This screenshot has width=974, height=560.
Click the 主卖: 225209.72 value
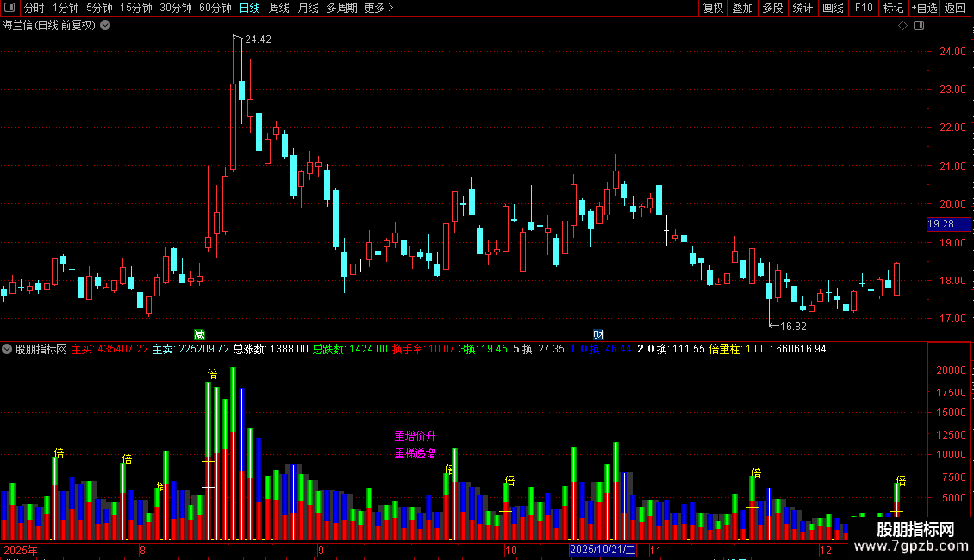(190, 349)
